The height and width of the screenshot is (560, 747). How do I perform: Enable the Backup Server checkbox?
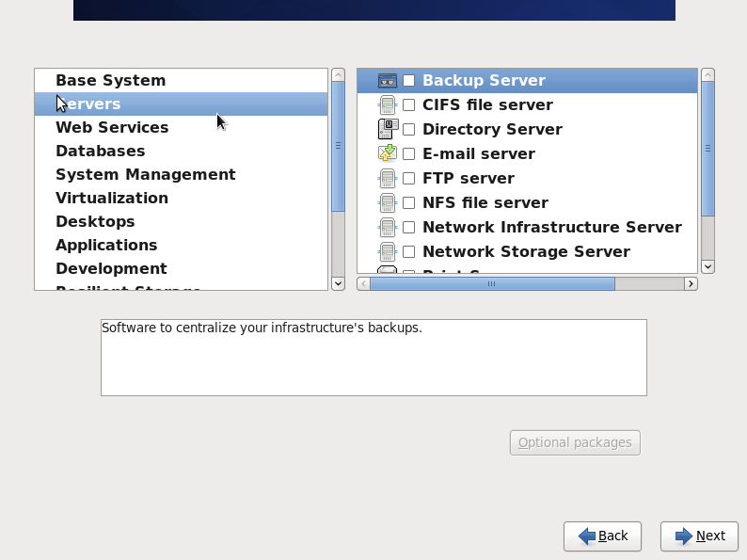coord(409,81)
